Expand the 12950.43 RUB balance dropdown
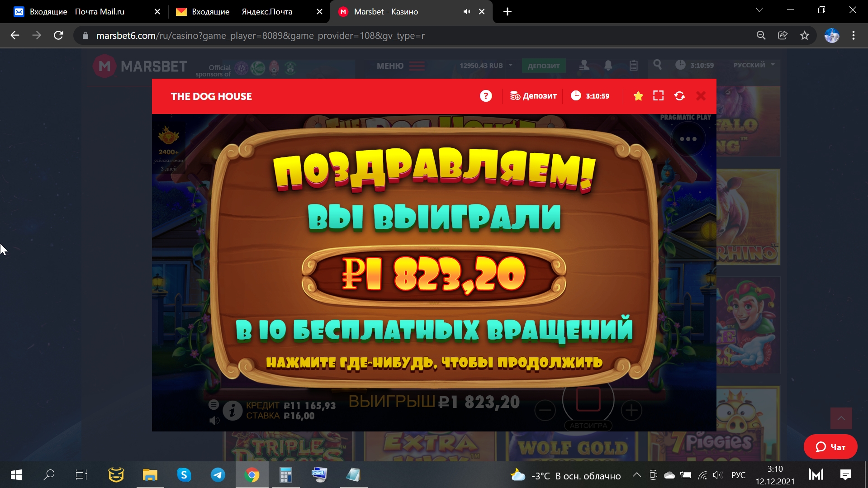 point(486,66)
